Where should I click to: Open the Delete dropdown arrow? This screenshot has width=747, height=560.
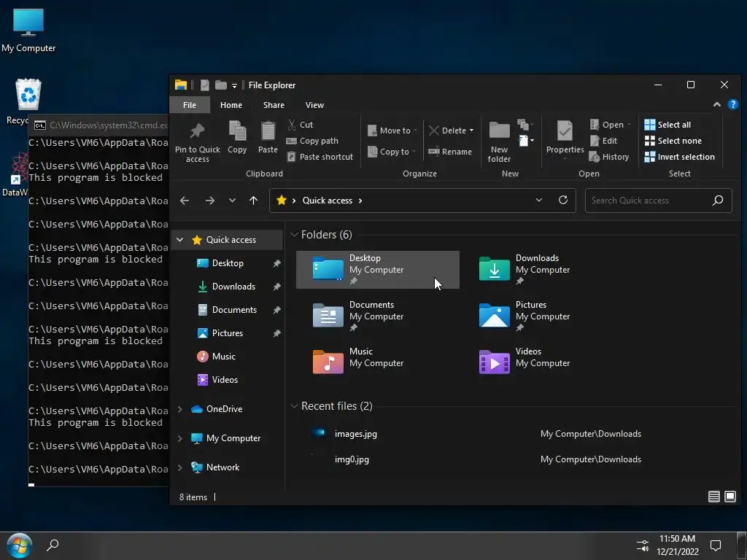pyautogui.click(x=472, y=131)
